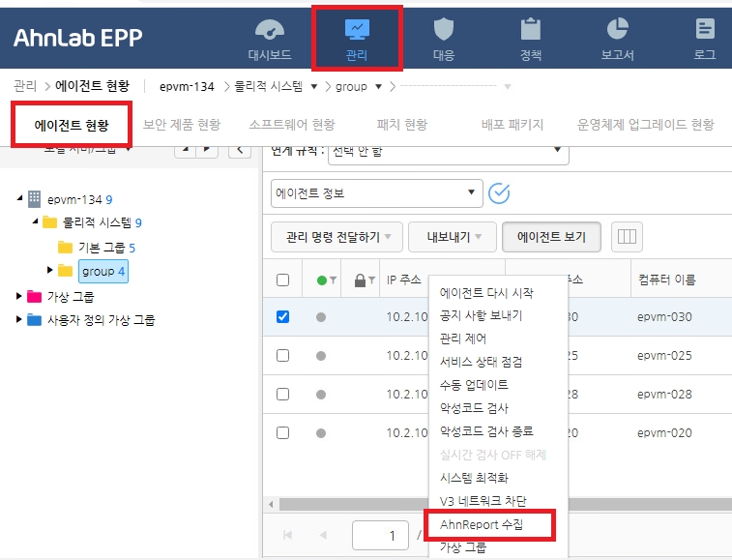Switch to the 보안 제품 현황 tab

pyautogui.click(x=181, y=125)
